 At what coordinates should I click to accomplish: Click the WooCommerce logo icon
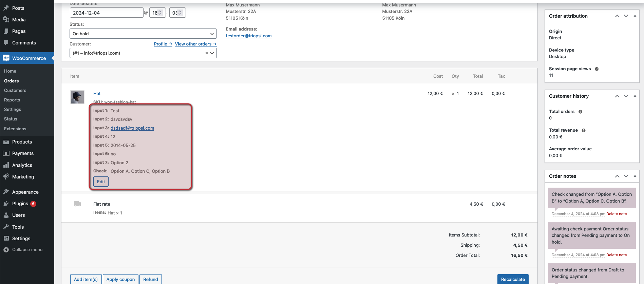point(6,58)
